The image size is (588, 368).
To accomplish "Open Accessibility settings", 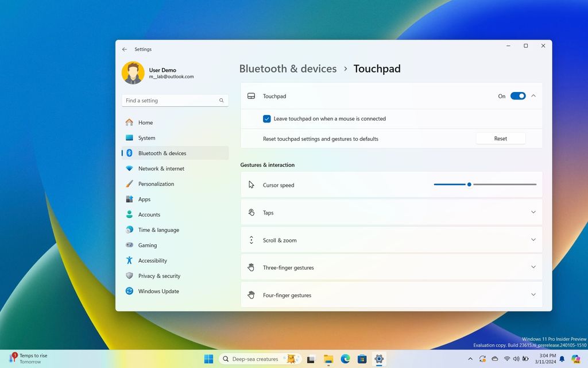I will 152,260.
